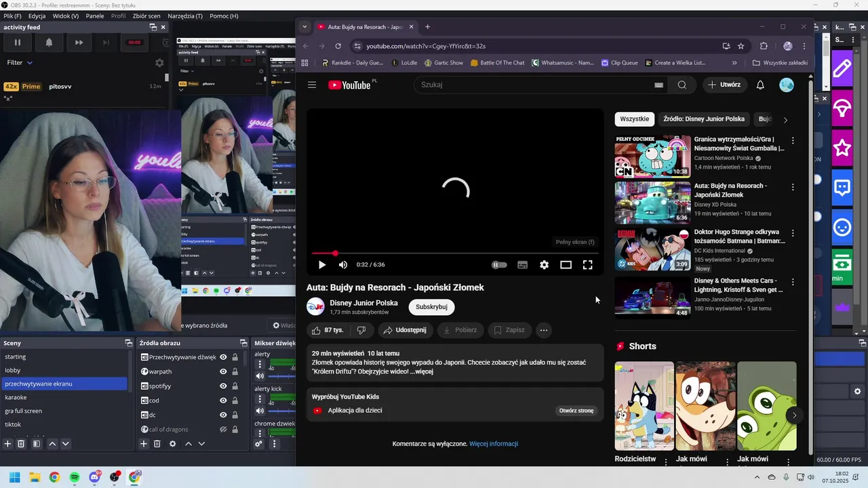Undock the Sceny panel
Viewport: 868px width, 488px height.
point(129,343)
